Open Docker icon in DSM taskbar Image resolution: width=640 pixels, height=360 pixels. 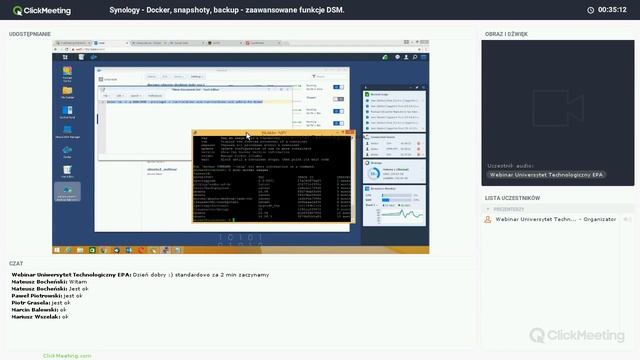tap(93, 57)
